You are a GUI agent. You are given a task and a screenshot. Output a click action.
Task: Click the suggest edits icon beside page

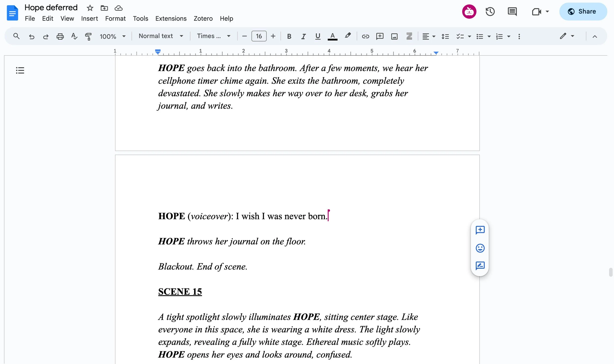pyautogui.click(x=480, y=266)
